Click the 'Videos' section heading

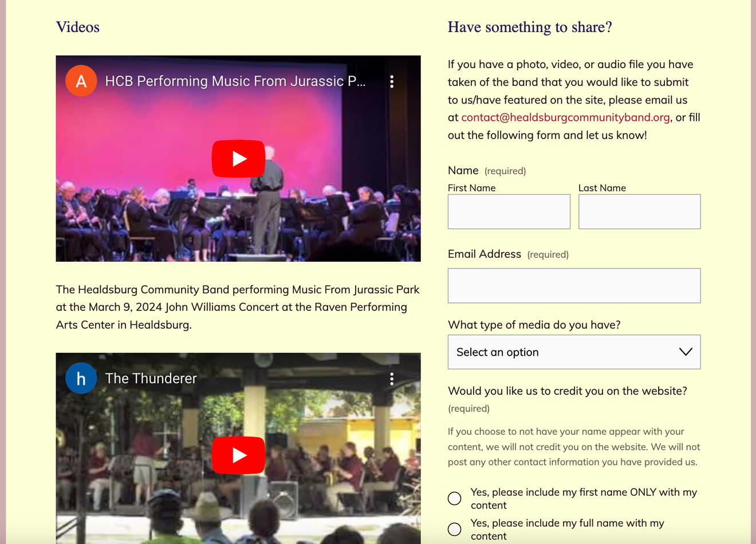[78, 27]
